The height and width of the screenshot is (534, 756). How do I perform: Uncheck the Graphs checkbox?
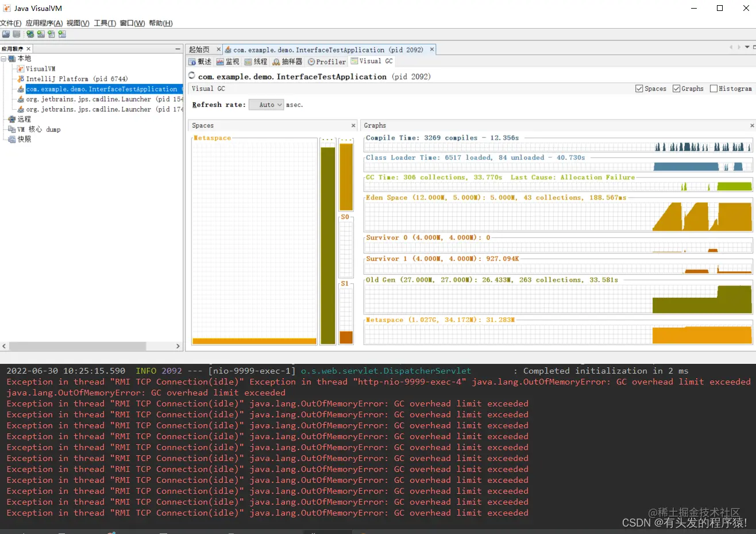pos(676,89)
